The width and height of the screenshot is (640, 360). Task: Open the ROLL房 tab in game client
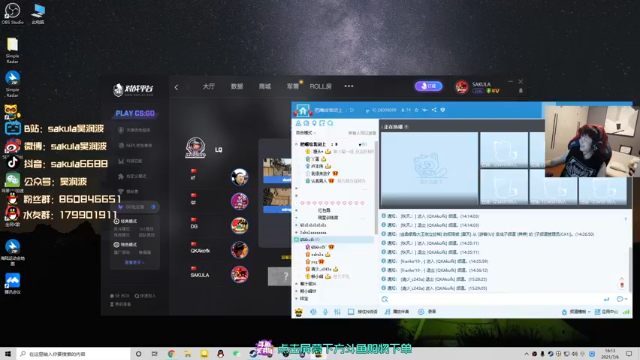tap(320, 87)
